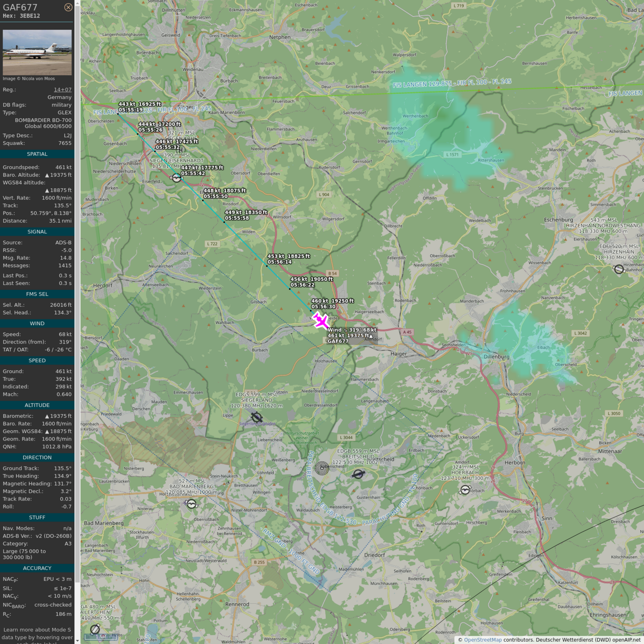Open the registration link 14+07

(x=63, y=89)
